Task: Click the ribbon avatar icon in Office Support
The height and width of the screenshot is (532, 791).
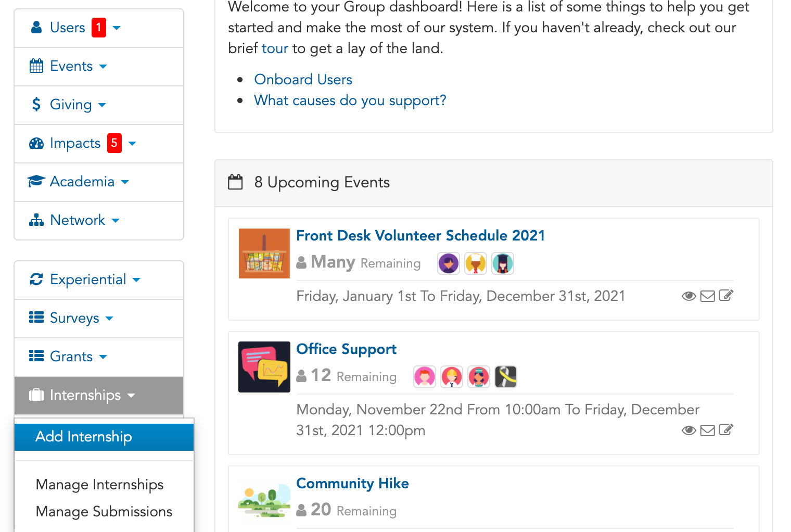Action: (x=506, y=377)
